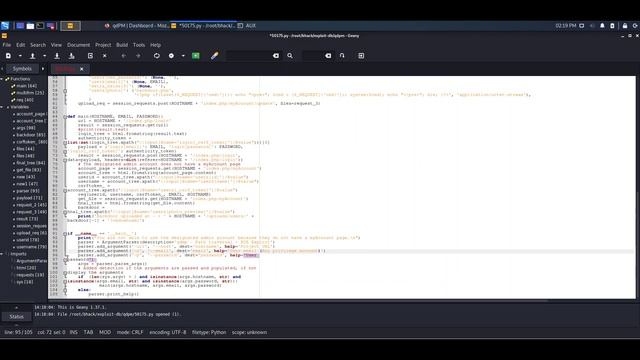Screen dimensions: 640x360
Task: Switch to 50175.py Geany taskbar entry
Action: pyautogui.click(x=203, y=26)
